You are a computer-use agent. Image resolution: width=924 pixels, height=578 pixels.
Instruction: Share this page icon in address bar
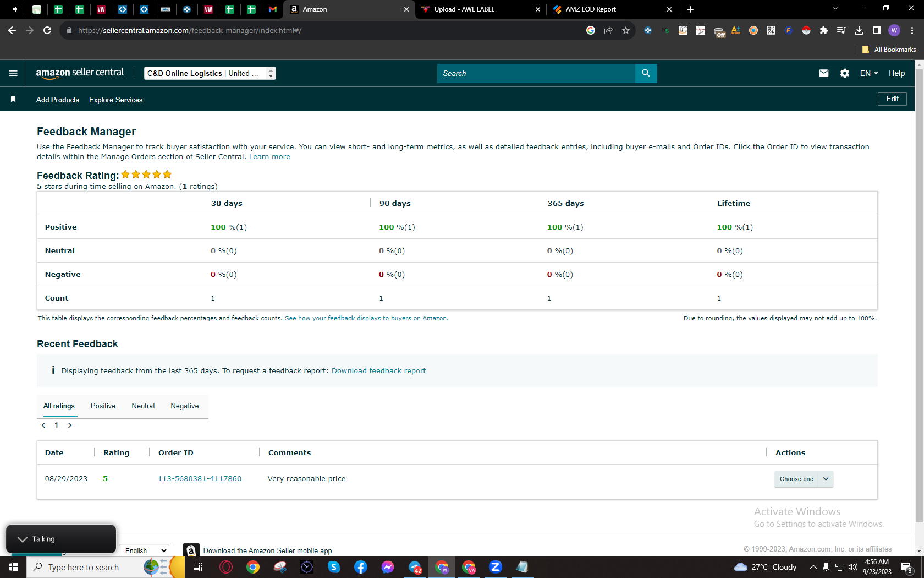pos(608,30)
